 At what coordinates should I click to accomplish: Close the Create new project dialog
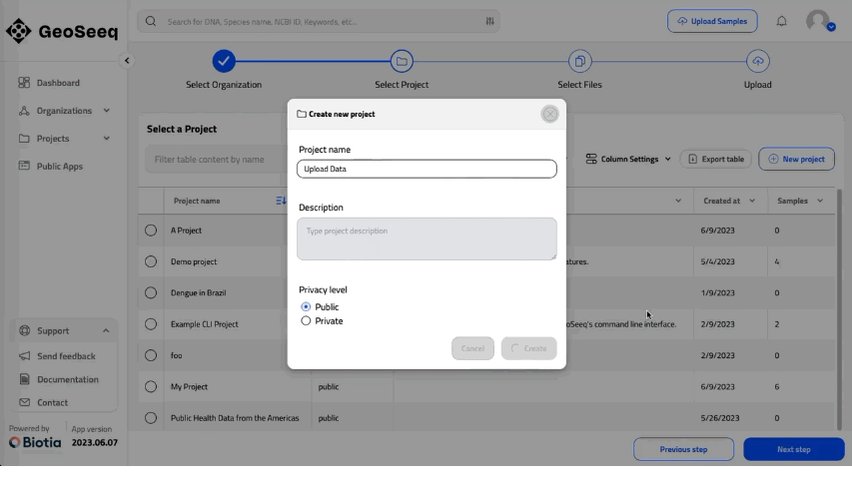550,114
